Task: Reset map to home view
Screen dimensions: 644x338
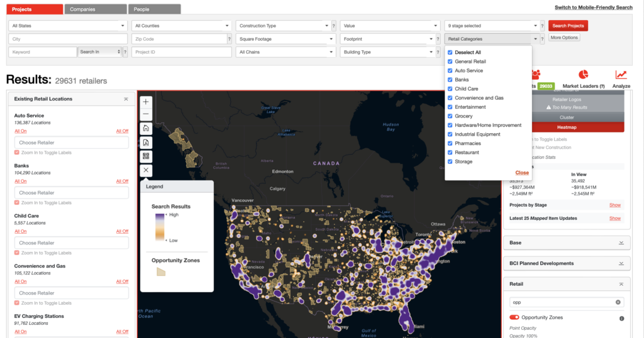Action: tap(146, 128)
